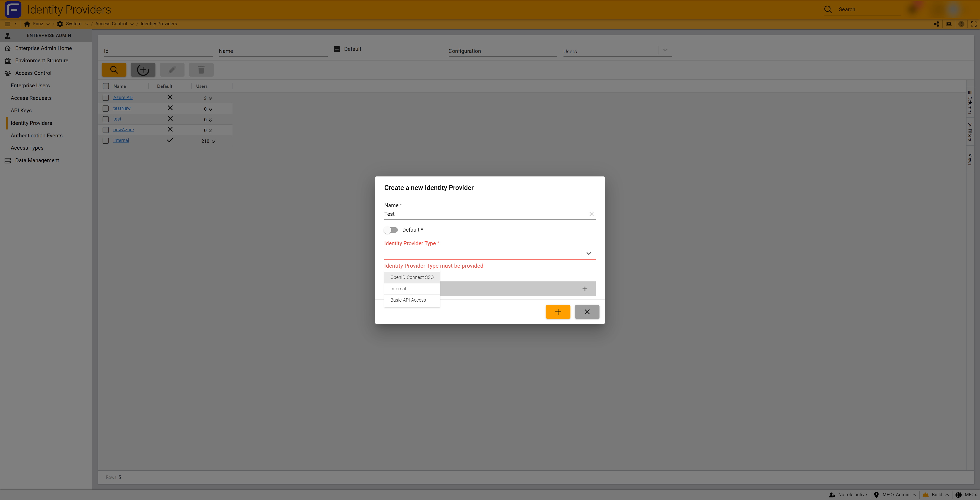This screenshot has width=980, height=500.
Task: Open Authentication Events in sidebar
Action: (36, 136)
